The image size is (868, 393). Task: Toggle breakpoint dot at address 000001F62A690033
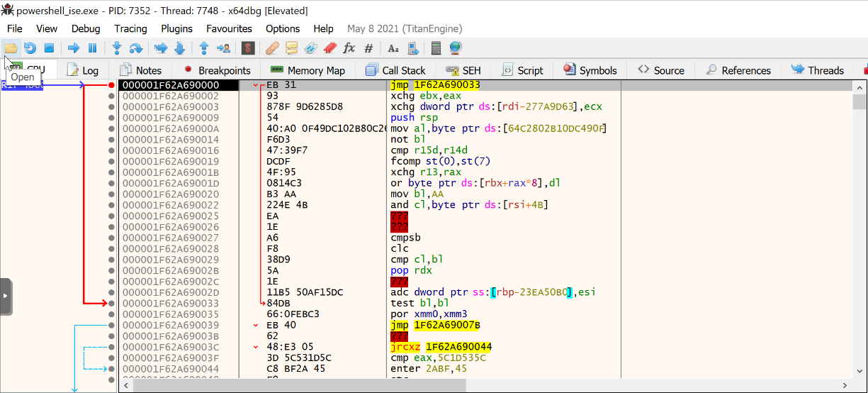111,304
